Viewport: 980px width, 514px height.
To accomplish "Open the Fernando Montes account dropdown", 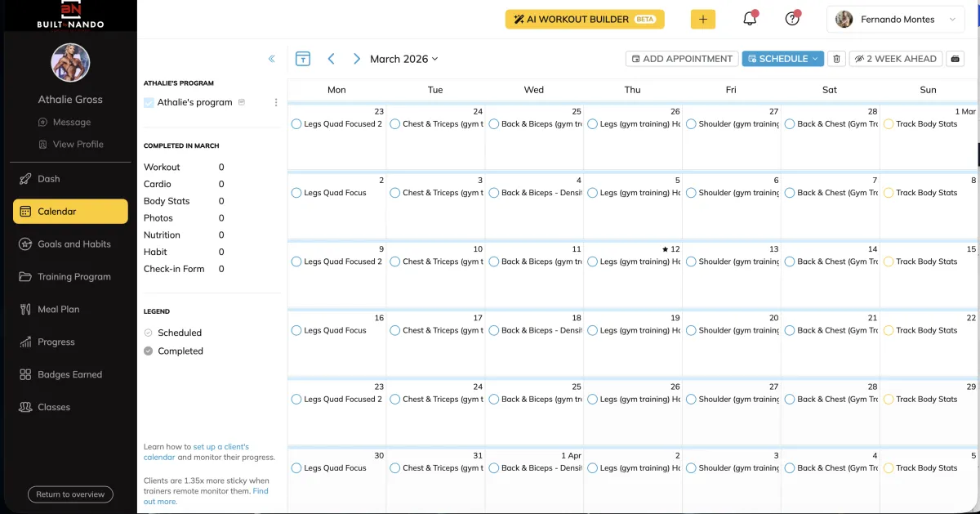I will pos(895,18).
